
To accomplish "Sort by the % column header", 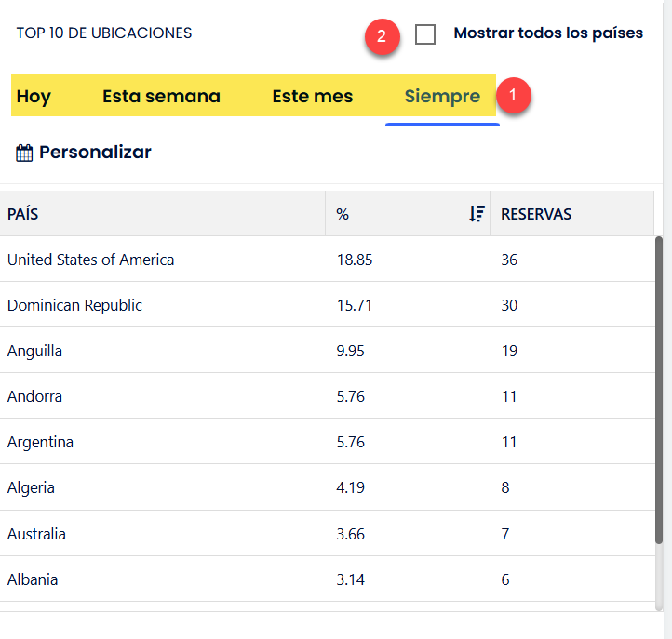I will coord(343,214).
